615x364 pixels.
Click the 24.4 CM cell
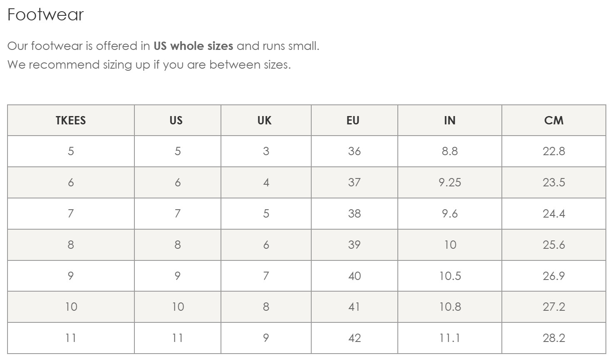[x=554, y=213]
